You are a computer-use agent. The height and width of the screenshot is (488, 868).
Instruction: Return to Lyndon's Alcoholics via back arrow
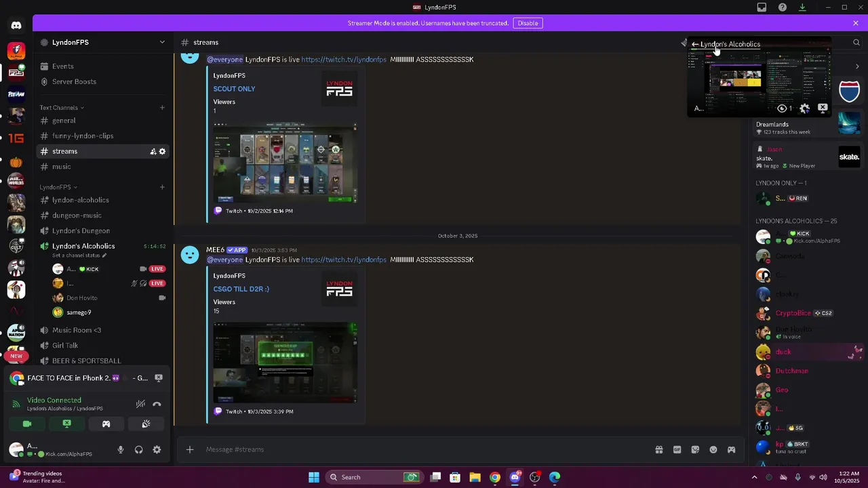pos(695,44)
